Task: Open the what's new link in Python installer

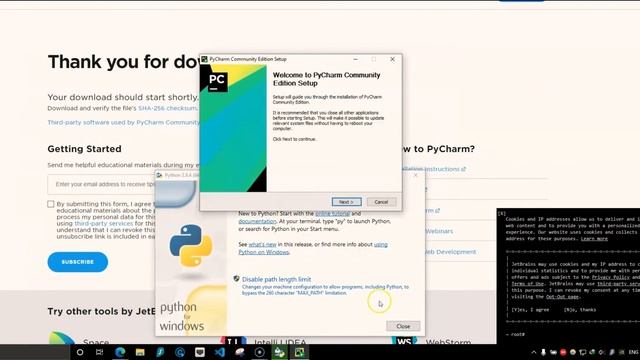Action: [x=262, y=244]
